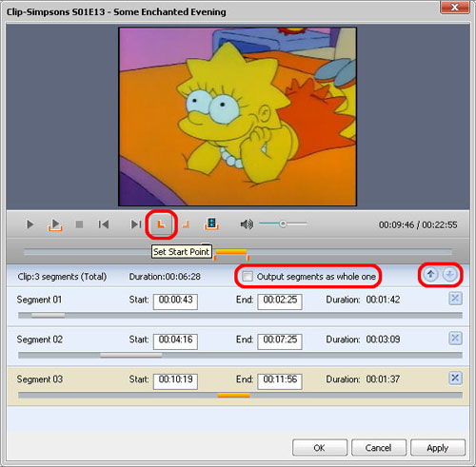Mute audio with the speaker icon
476x467 pixels.
pyautogui.click(x=247, y=224)
